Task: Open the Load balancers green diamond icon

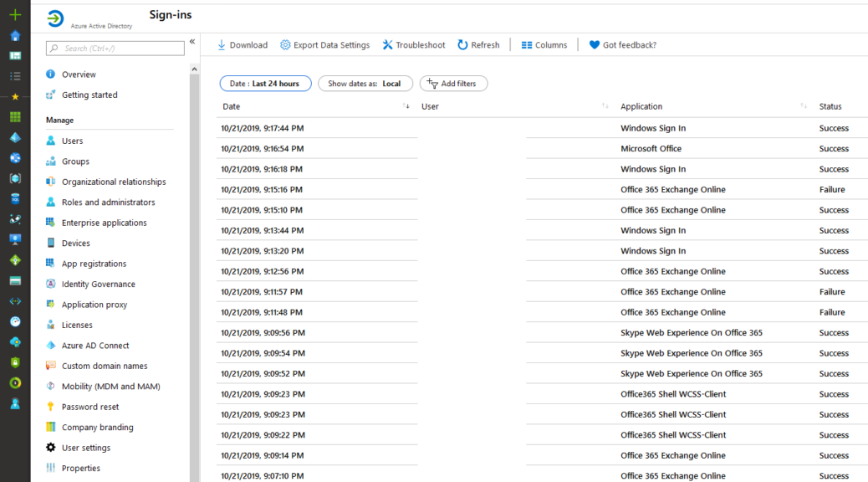Action: click(x=15, y=260)
